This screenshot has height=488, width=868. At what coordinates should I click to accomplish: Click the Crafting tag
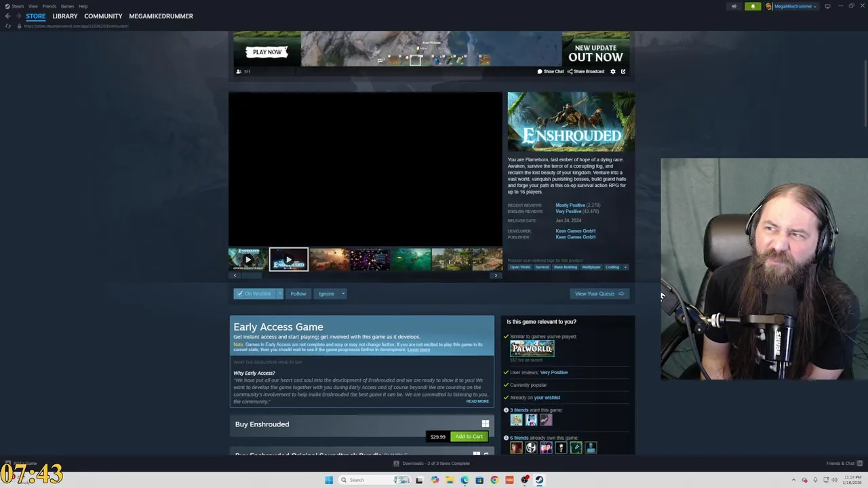612,267
